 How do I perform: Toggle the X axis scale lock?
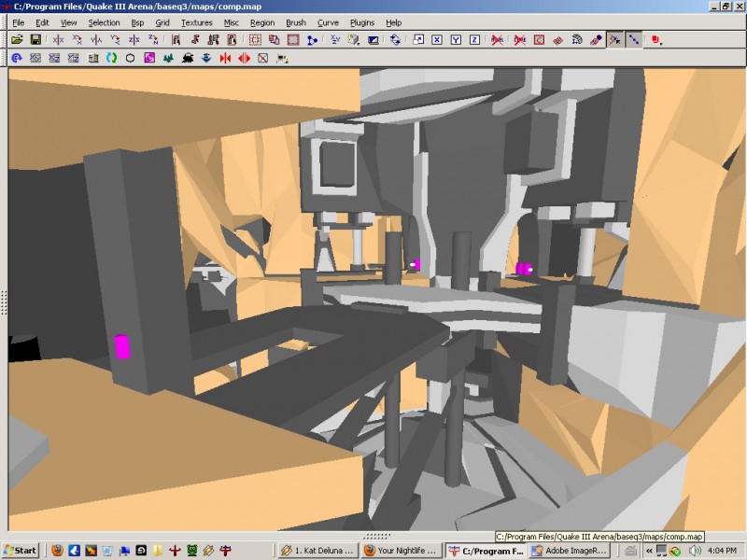point(437,40)
